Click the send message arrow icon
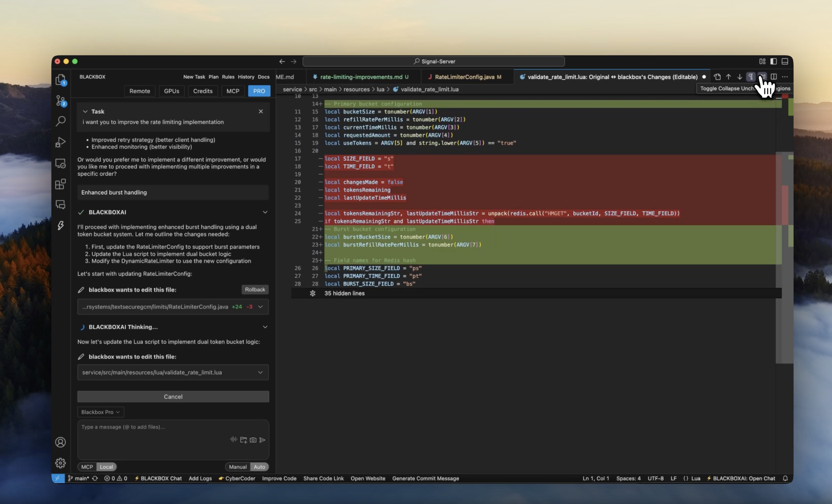This screenshot has height=504, width=832. tap(262, 440)
